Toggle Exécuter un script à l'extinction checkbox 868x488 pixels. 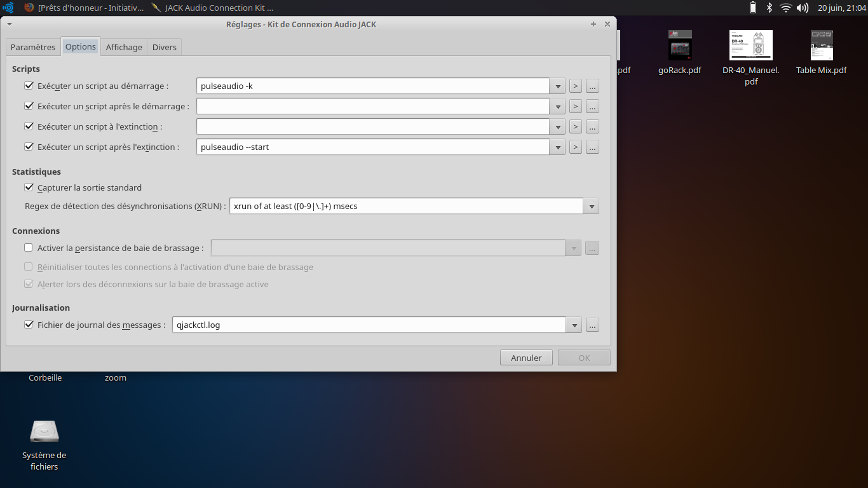pos(29,126)
